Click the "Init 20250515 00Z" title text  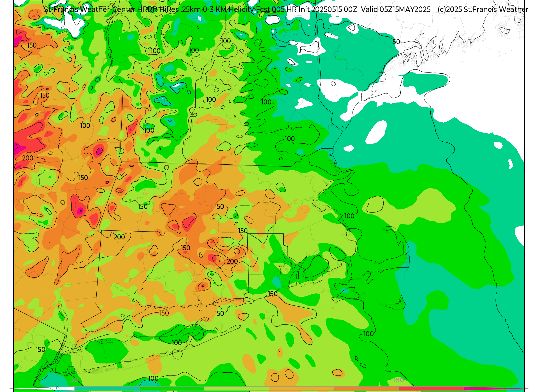328,10
